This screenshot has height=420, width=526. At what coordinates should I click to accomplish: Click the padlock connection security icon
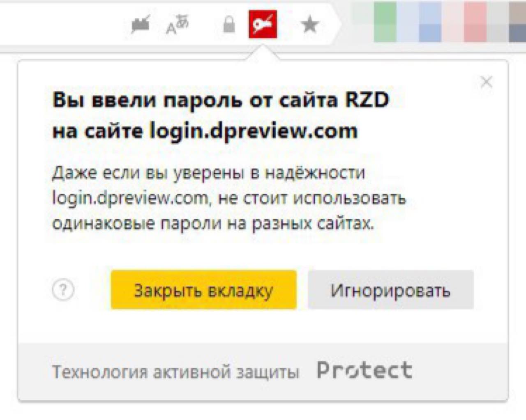pyautogui.click(x=229, y=24)
